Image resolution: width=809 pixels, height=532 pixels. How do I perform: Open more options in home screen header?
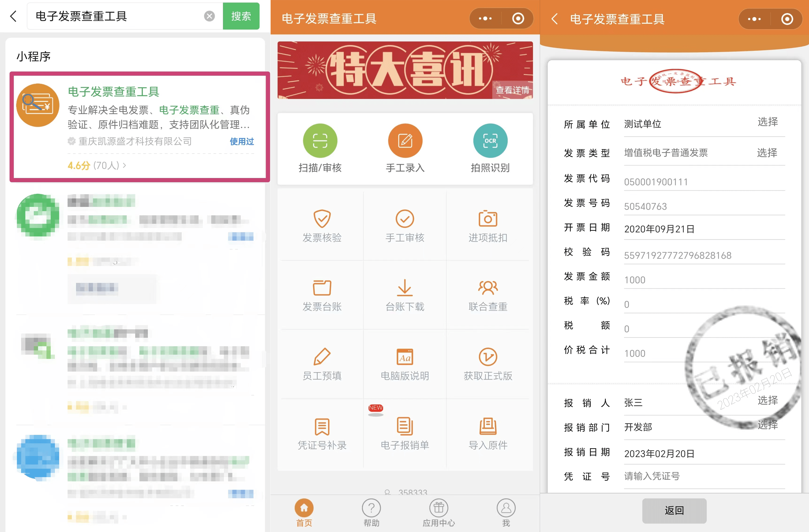click(x=485, y=18)
